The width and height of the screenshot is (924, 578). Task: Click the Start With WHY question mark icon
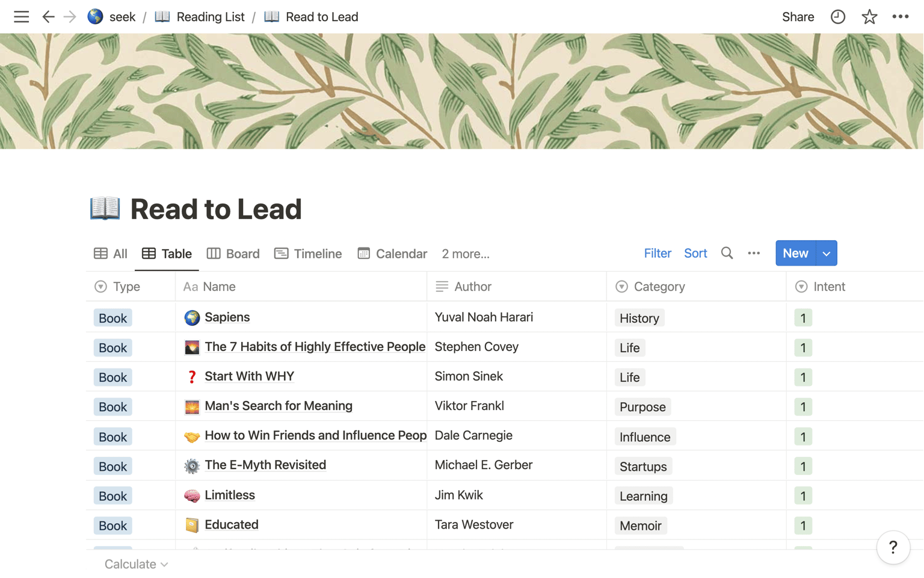point(192,377)
